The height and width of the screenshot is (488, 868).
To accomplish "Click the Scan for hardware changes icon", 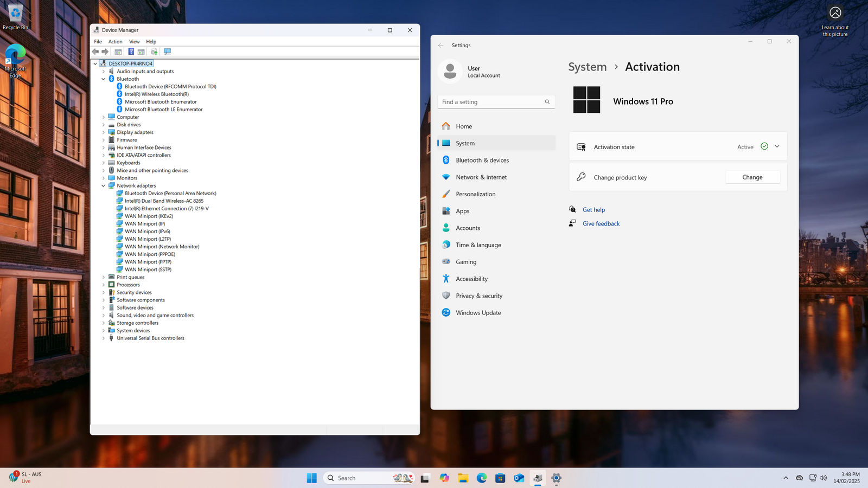I will [x=168, y=52].
